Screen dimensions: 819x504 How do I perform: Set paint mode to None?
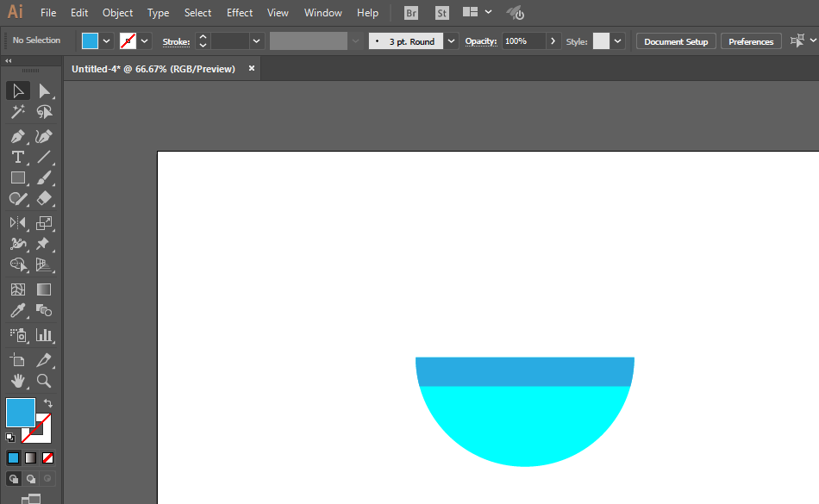[47, 458]
